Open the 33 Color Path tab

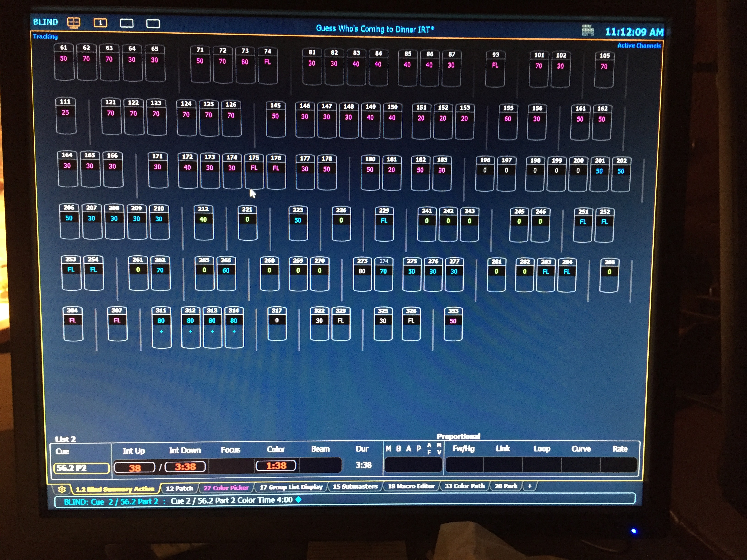pyautogui.click(x=464, y=486)
